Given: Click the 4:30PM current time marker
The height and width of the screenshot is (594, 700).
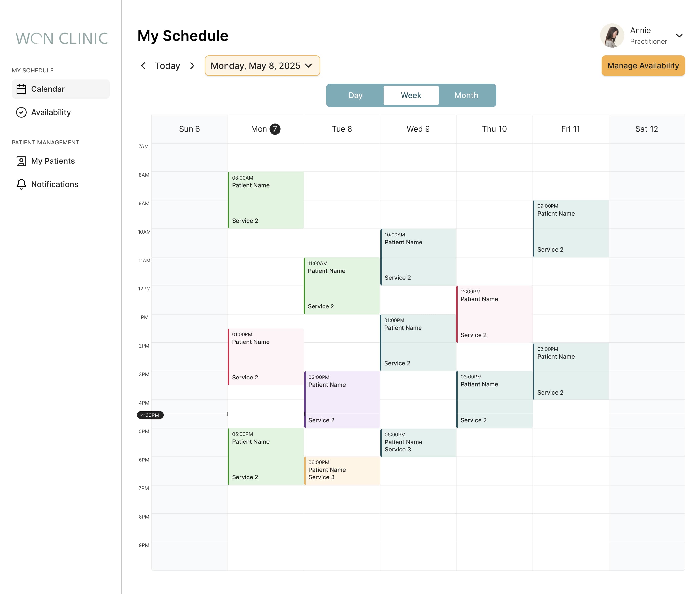Looking at the screenshot, I should point(150,415).
